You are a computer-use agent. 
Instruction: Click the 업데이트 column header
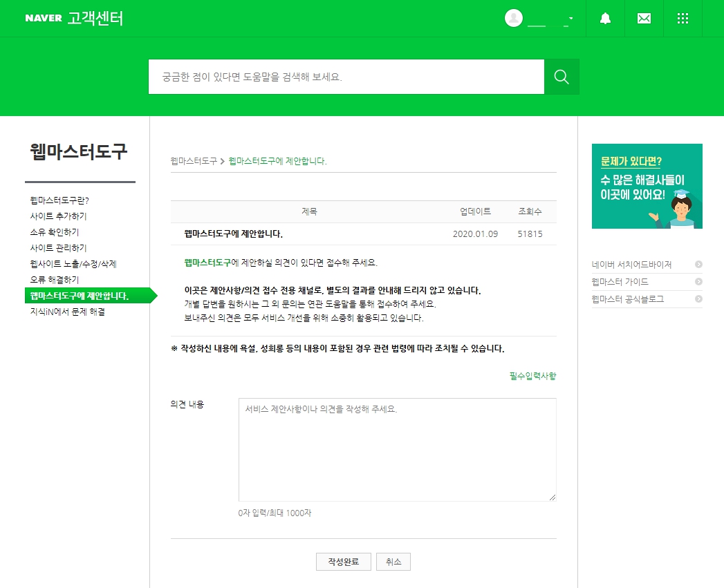475,211
